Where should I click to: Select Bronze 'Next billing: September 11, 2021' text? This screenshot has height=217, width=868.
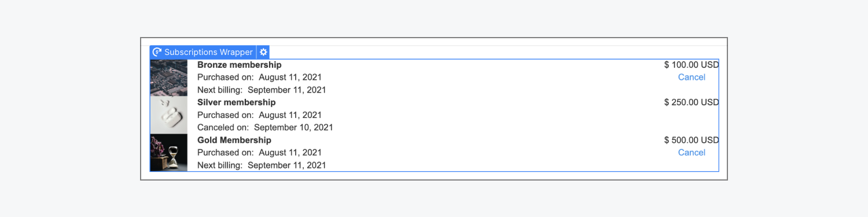[x=262, y=90]
